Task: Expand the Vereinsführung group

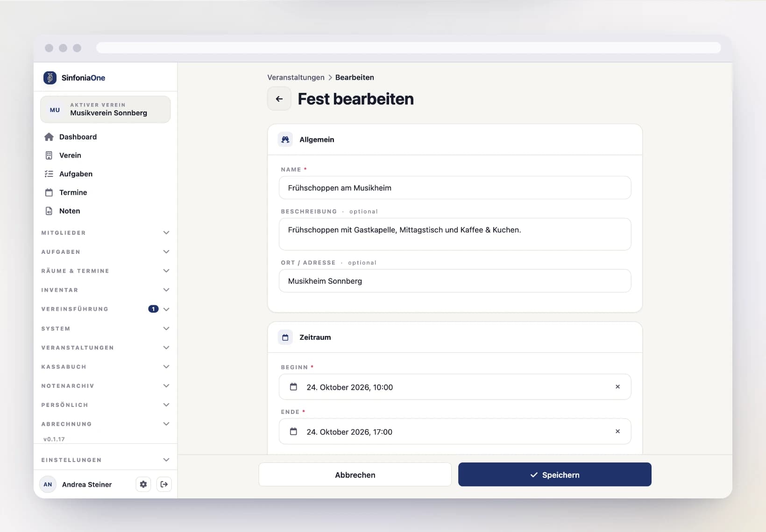Action: 106,309
